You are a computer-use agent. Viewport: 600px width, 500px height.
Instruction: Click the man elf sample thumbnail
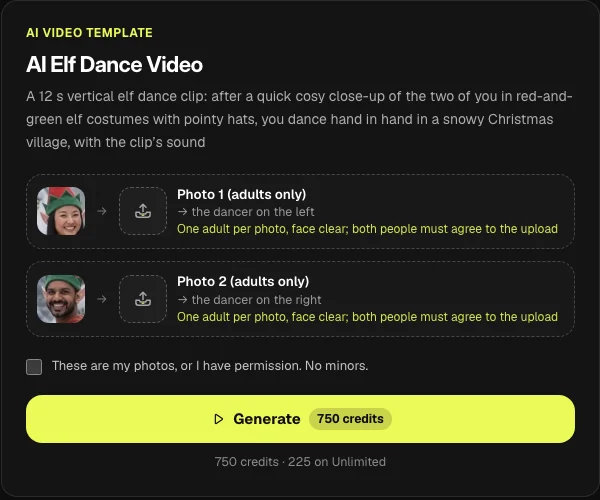(x=61, y=299)
